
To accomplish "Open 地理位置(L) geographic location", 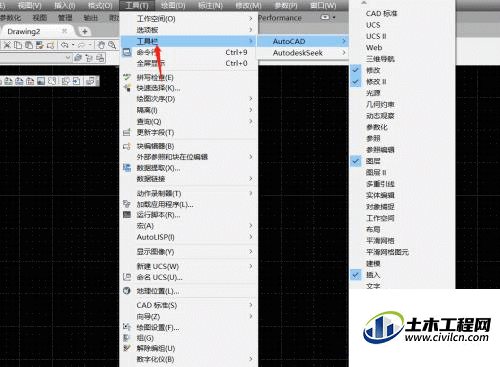I will 188,291.
